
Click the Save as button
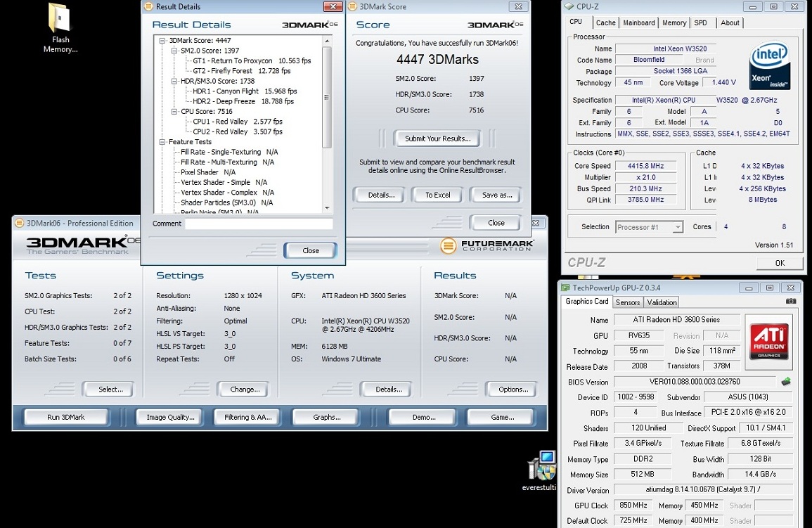pyautogui.click(x=496, y=195)
